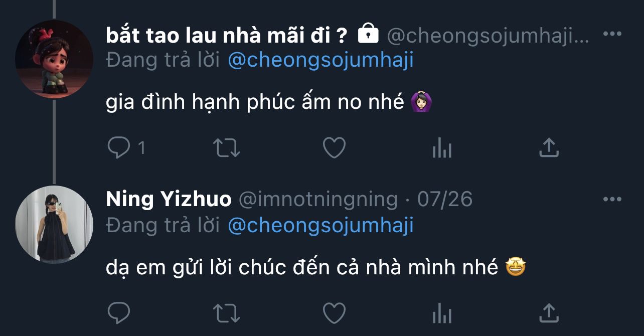Screen dimensions: 644x336
Task: Open the "bắt tao lau nhà mãi đi ?" profile name
Action: coord(227,35)
